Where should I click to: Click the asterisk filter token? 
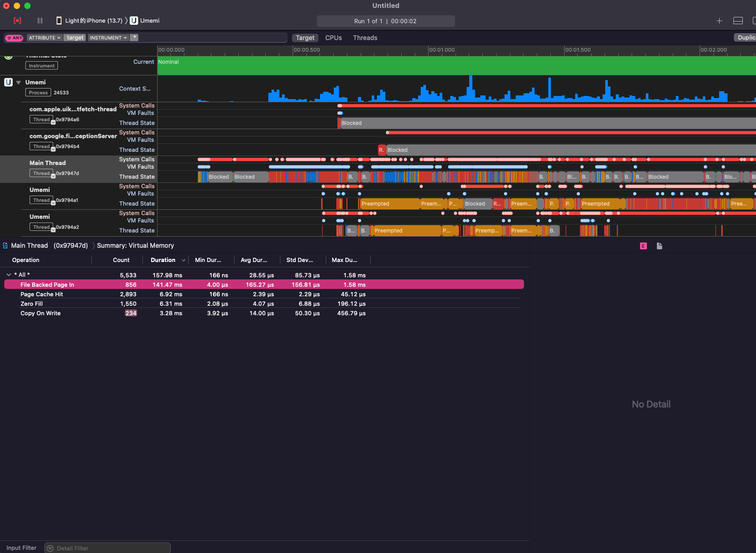coord(134,37)
